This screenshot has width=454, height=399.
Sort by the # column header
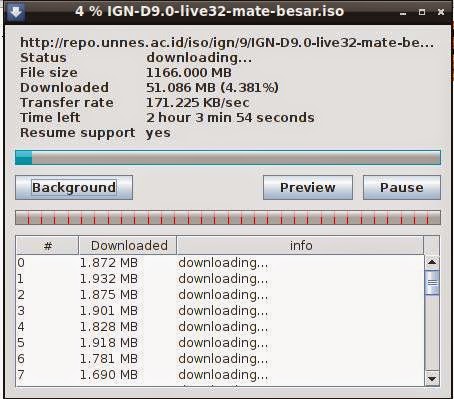(47, 246)
